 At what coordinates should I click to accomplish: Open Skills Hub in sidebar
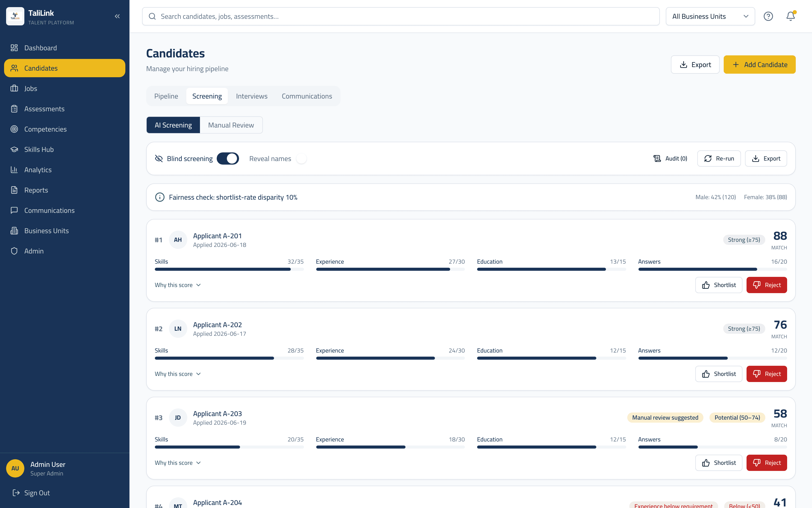pos(64,150)
